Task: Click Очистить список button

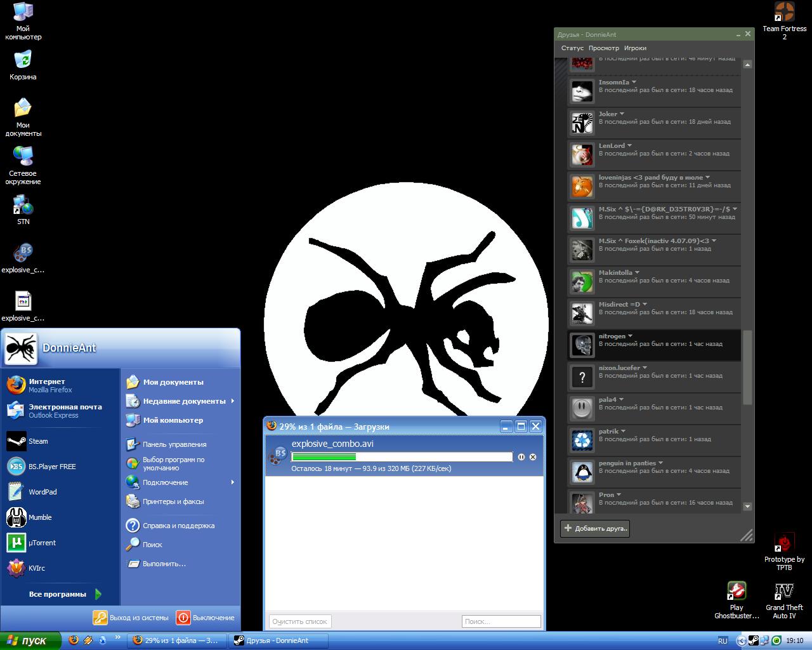Action: [x=299, y=621]
